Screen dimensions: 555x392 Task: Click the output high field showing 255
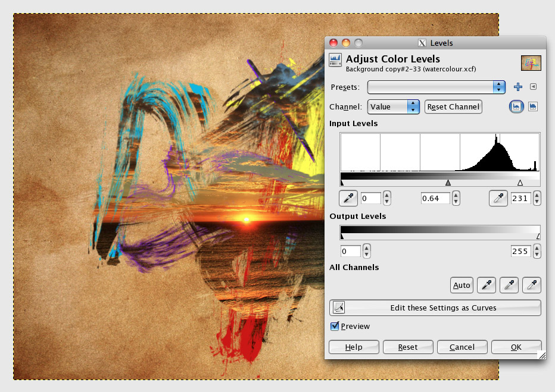click(x=521, y=251)
